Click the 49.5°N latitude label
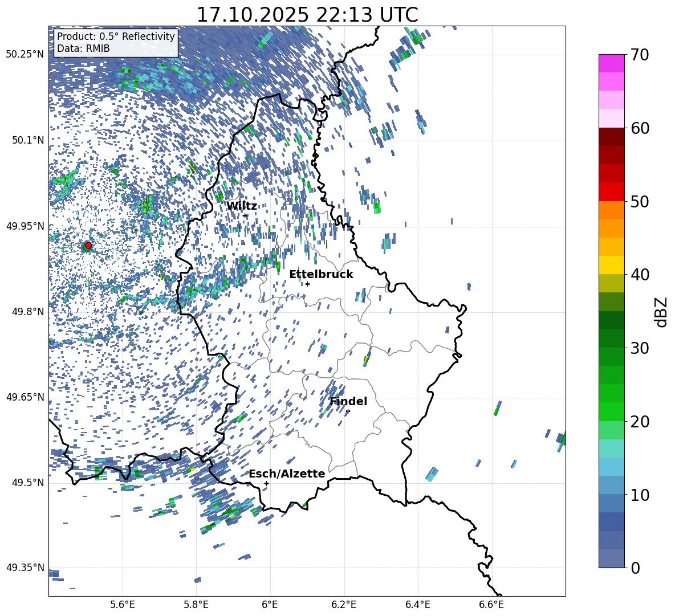 29,483
